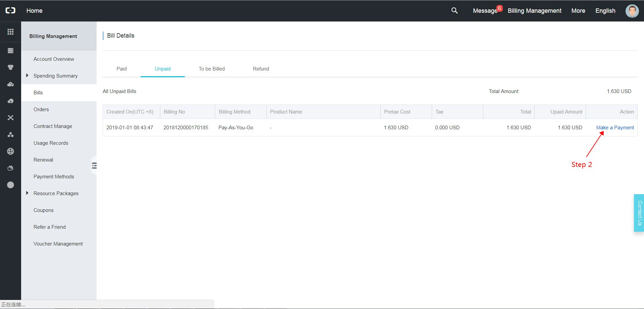The width and height of the screenshot is (644, 309).
Task: Open Account Overview in sidebar
Action: (54, 59)
